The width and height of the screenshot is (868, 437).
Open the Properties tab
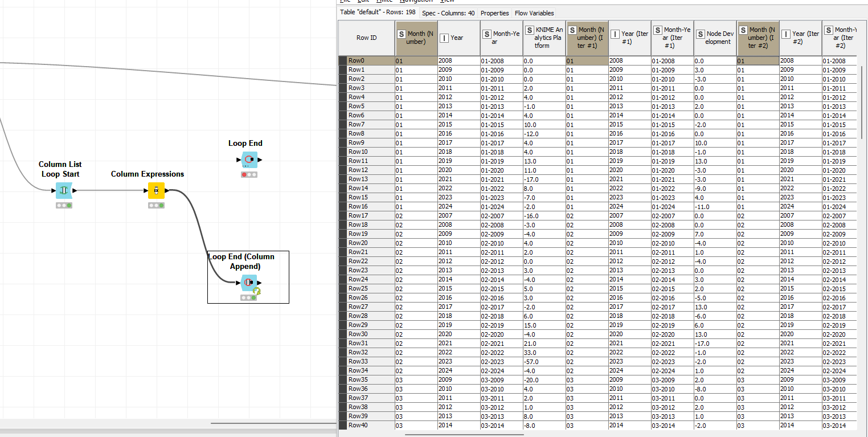click(x=494, y=13)
